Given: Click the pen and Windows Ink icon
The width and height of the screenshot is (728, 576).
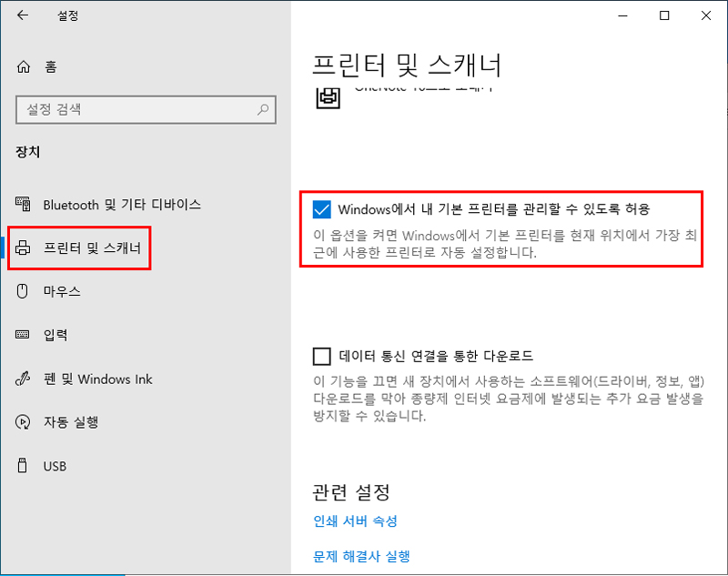Looking at the screenshot, I should point(22,379).
